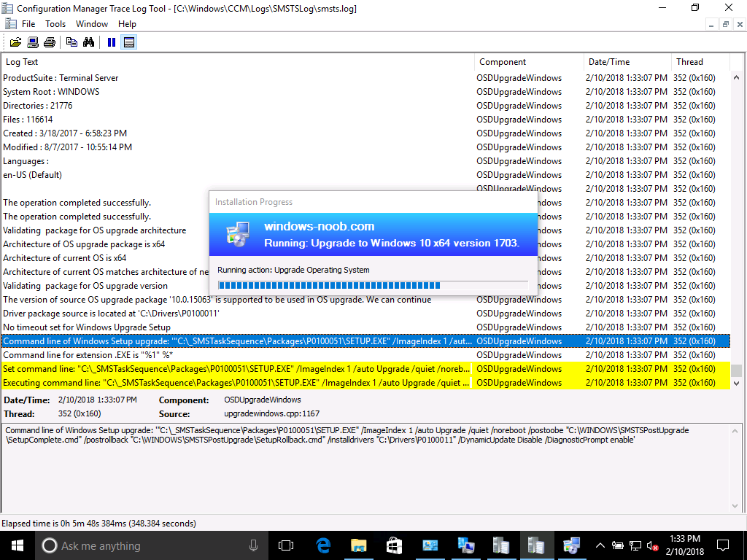
Task: Click the Open log file toolbar icon
Action: [x=15, y=42]
